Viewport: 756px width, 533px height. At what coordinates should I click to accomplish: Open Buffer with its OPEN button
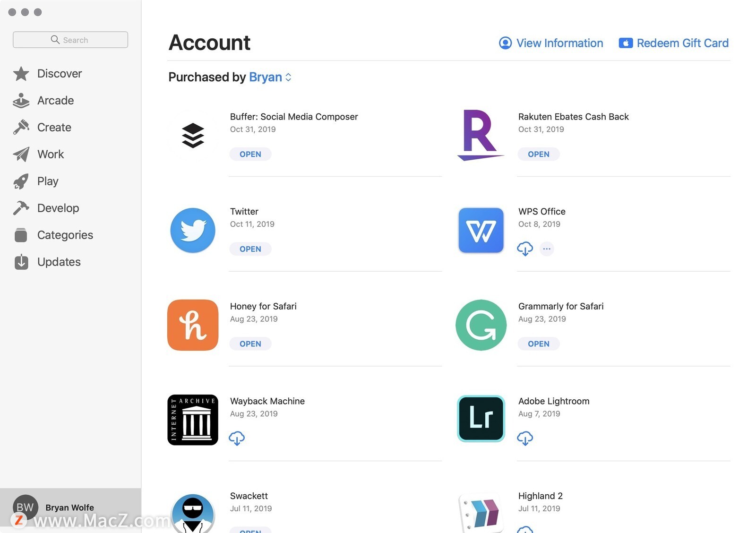(250, 154)
